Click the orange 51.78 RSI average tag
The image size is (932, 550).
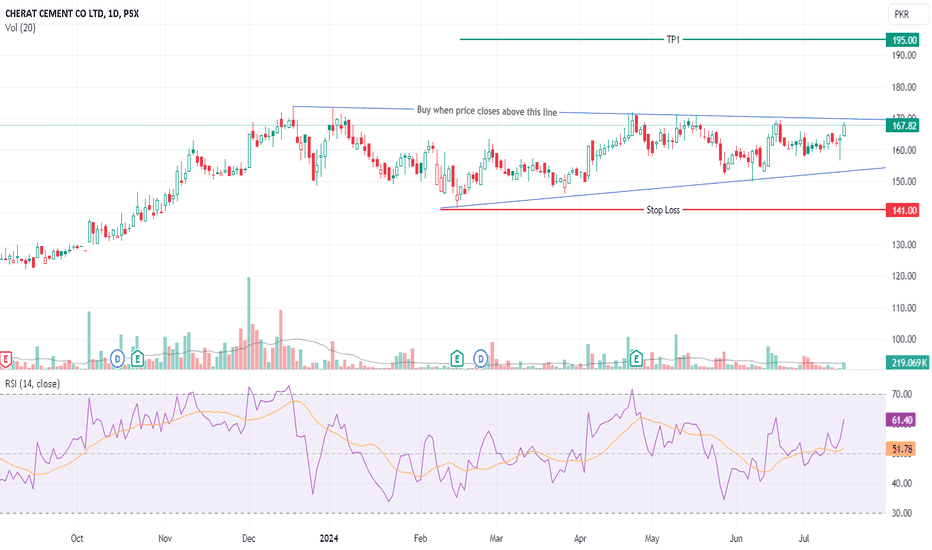(902, 449)
